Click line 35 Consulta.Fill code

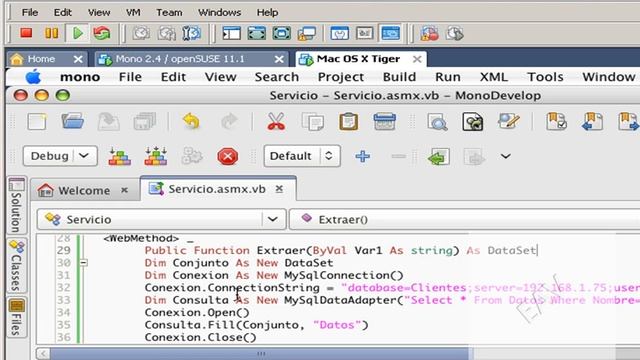point(256,325)
